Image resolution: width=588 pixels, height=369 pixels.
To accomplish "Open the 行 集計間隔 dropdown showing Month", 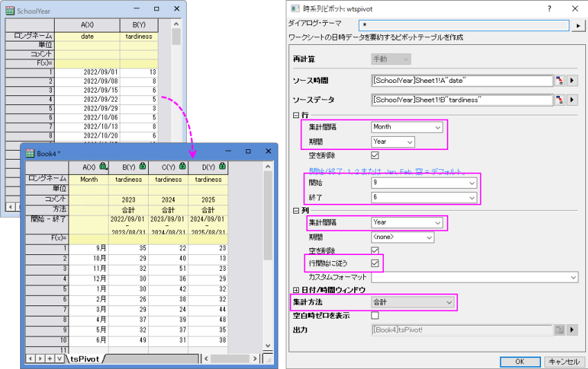I will point(406,127).
